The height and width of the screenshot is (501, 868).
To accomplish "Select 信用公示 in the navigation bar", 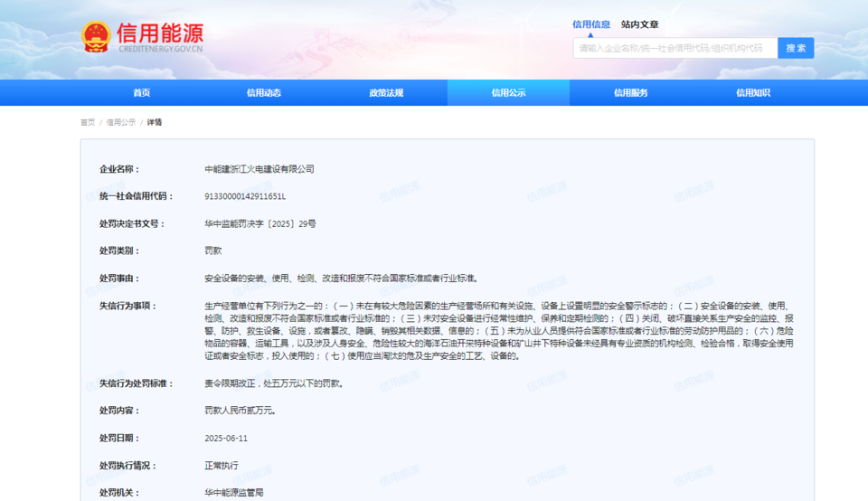I will [508, 93].
